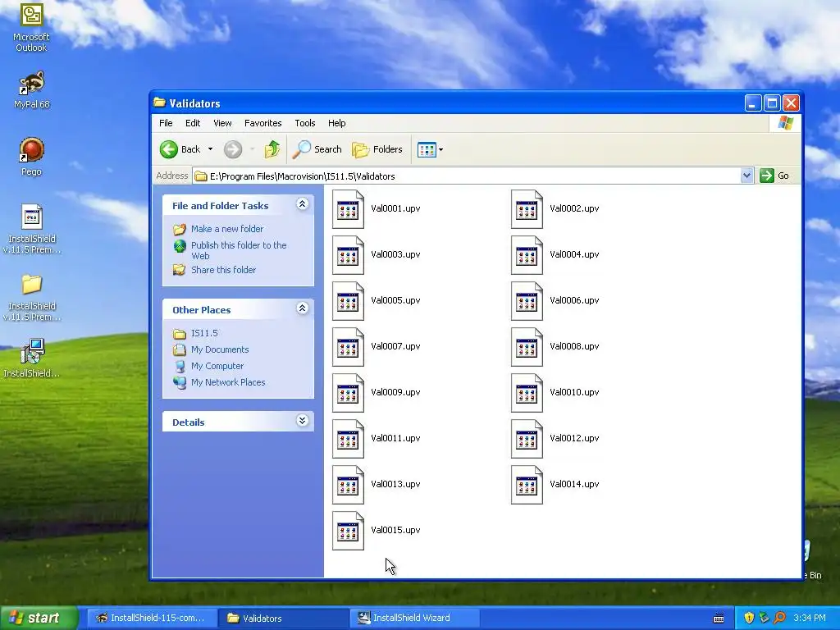
Task: Expand the Details panel
Action: pos(302,421)
